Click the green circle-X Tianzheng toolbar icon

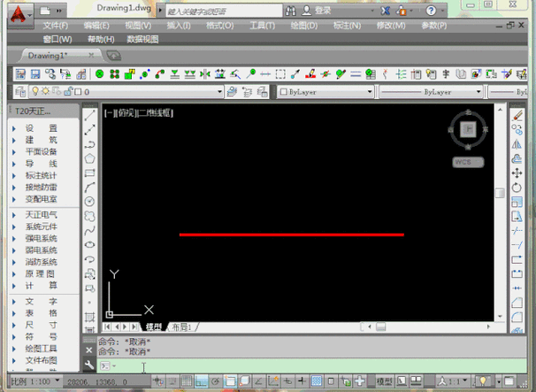coord(99,73)
